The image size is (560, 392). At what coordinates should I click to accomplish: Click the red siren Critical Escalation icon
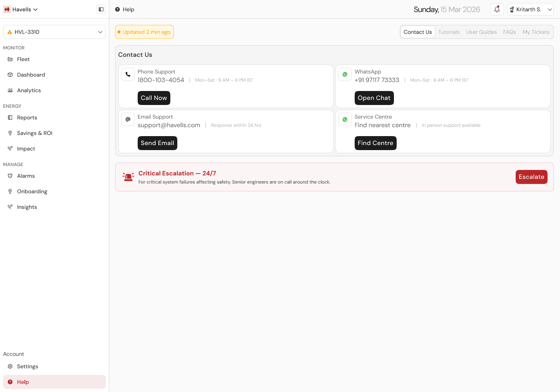tap(128, 177)
